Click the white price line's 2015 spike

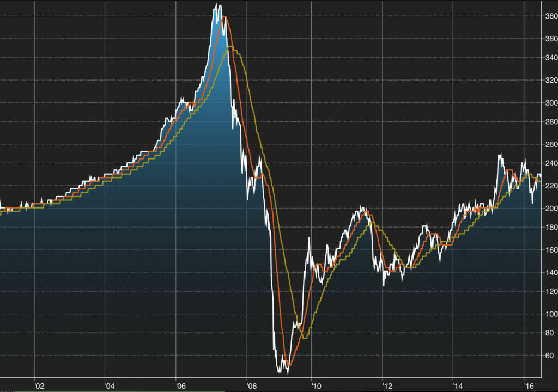click(499, 155)
